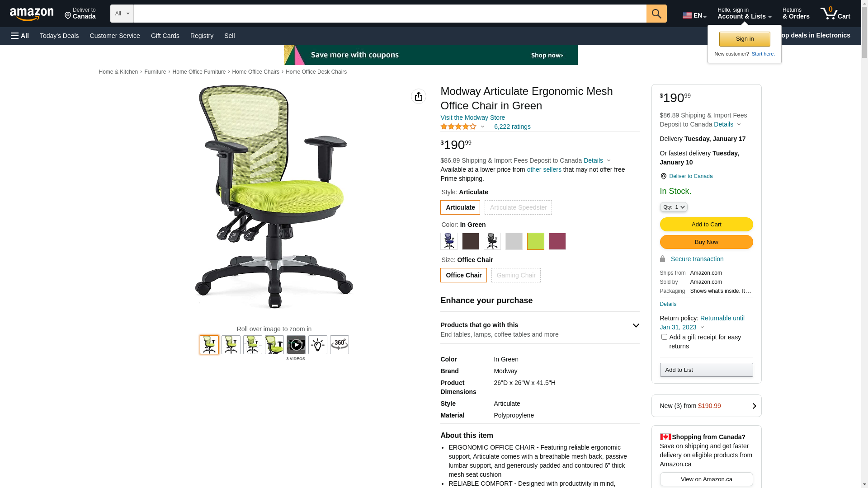This screenshot has width=868, height=488.
Task: Open the Qty quantity dropdown
Action: (674, 207)
